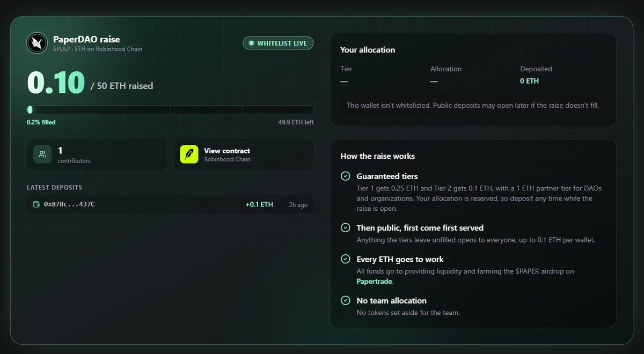This screenshot has width=644, height=354.
Task: Open the View contract card
Action: [244, 154]
